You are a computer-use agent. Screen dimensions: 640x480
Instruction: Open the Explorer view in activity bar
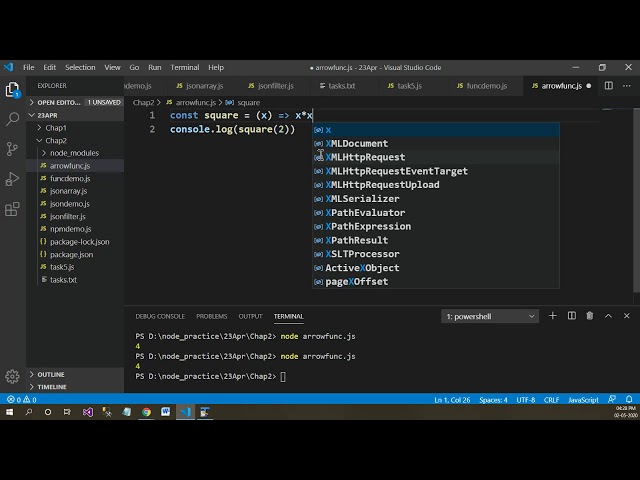[x=13, y=89]
